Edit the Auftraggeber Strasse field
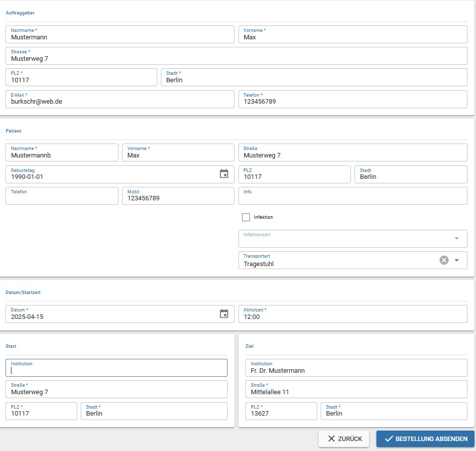Viewport: 476px width, 451px height. coord(236,56)
